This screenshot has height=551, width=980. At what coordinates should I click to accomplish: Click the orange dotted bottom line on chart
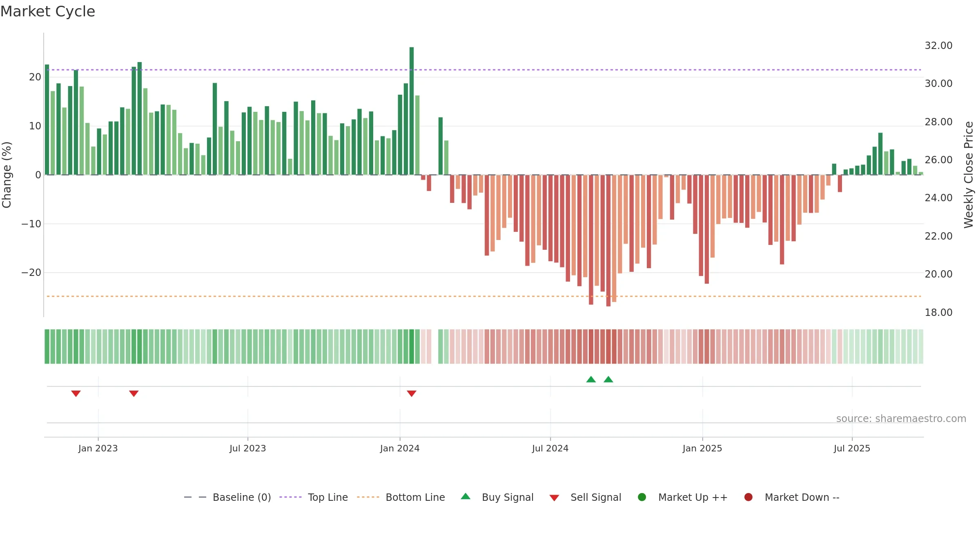(x=484, y=296)
